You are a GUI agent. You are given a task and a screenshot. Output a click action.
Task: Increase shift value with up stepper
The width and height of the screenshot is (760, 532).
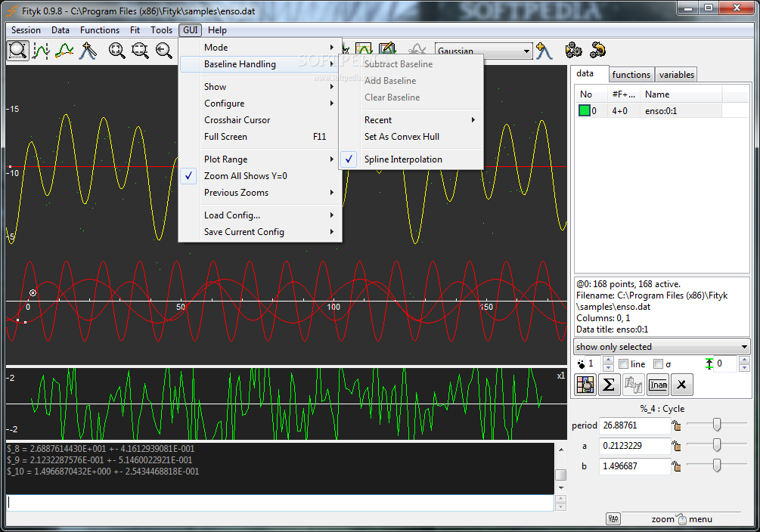[745, 360]
